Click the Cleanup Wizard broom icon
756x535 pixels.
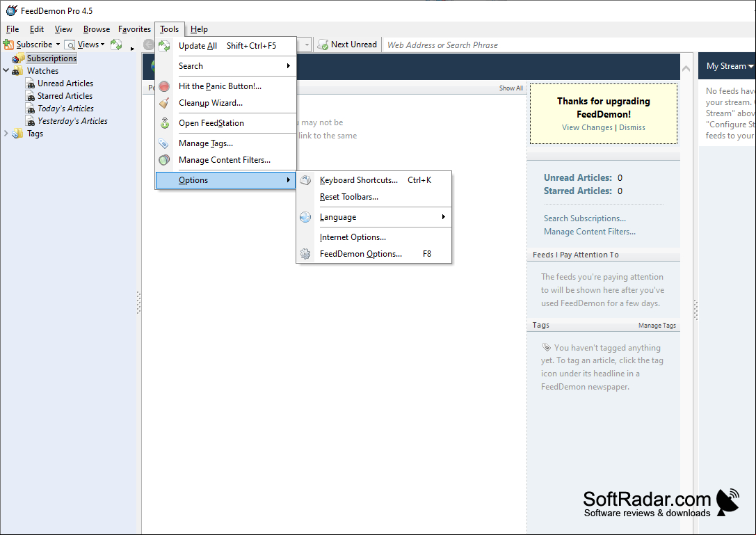pos(164,103)
